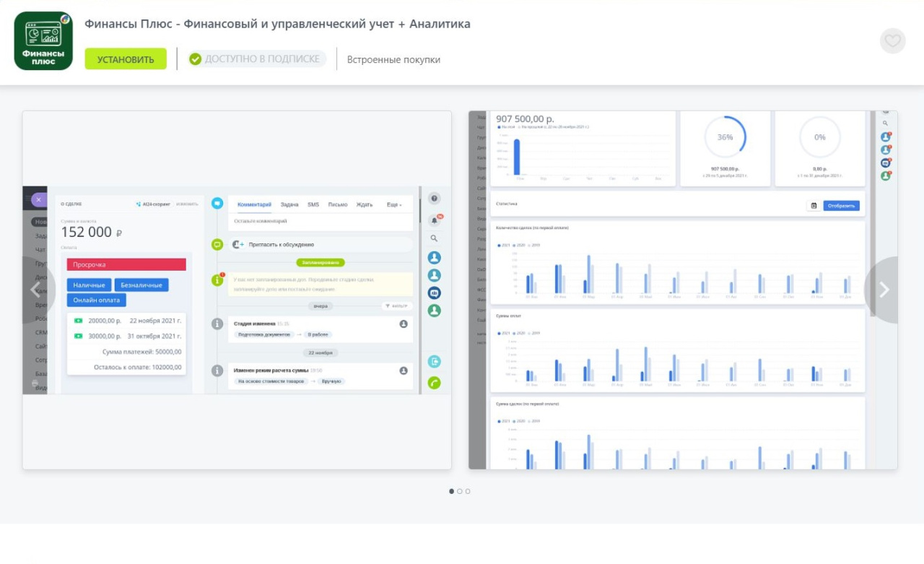Click the red Просрочка status bar

coord(126,265)
